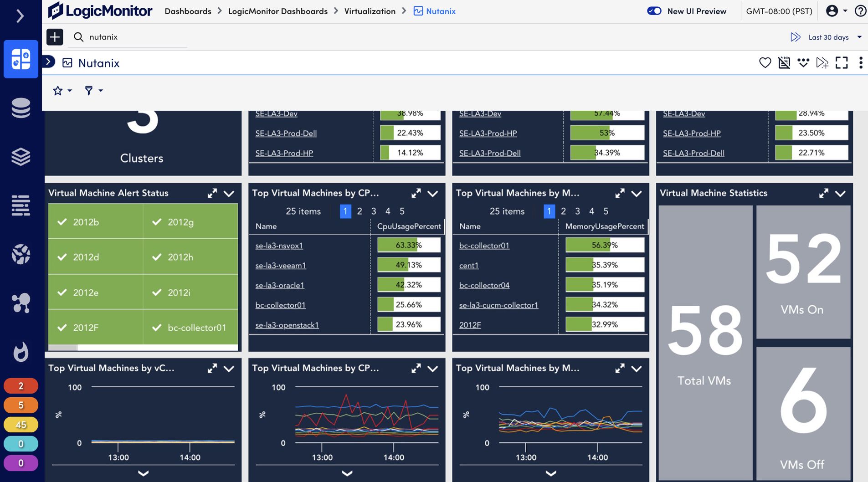Screen dimensions: 868x482
Task: Open the three-dot dashboard options menu
Action: (861, 63)
